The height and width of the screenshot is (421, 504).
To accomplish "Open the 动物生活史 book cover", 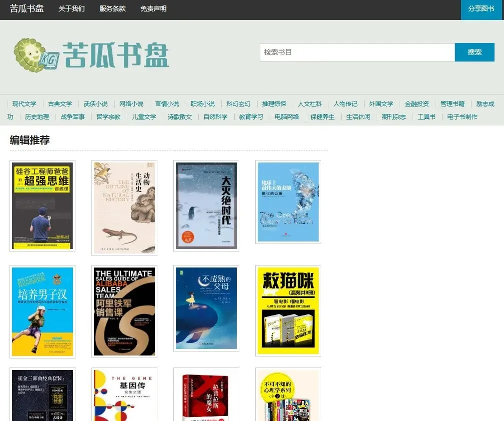I will tap(124, 208).
